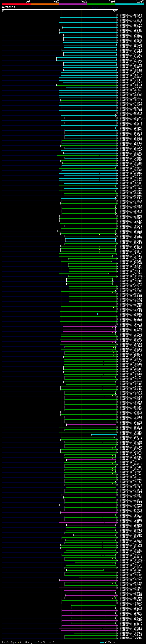
Task: Click the white query sequence bar
Action: click(60, 10)
